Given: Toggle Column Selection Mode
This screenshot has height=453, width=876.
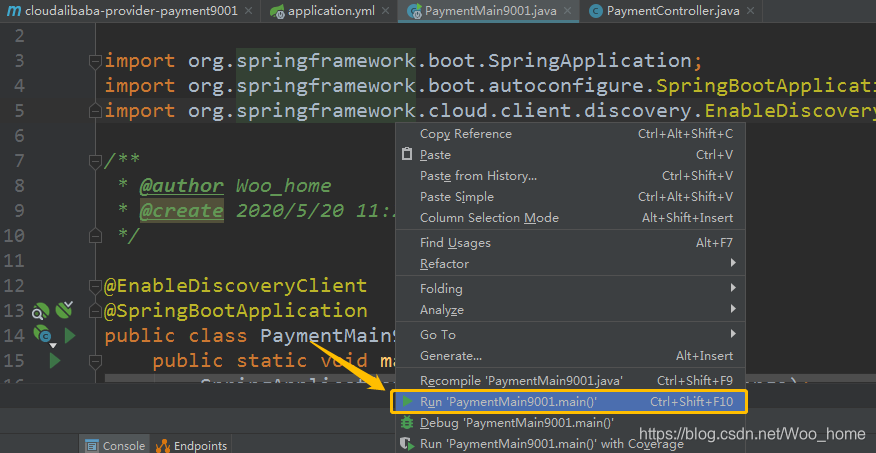Looking at the screenshot, I should (570, 218).
